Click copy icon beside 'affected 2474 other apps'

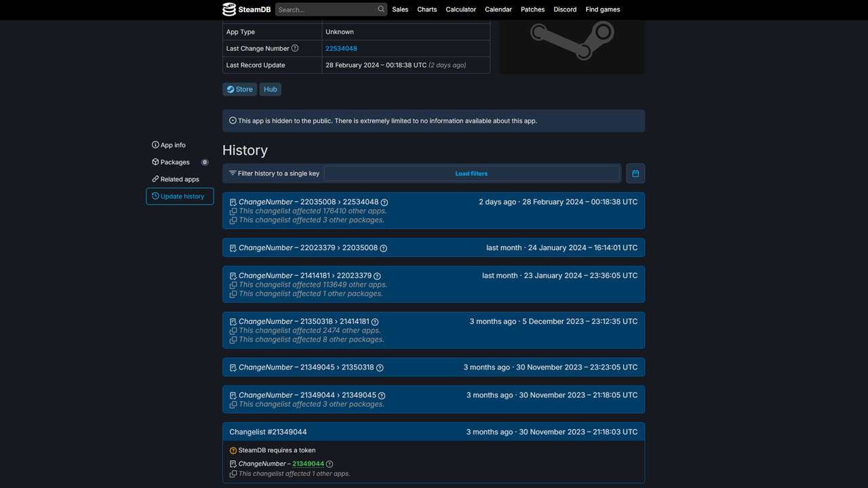(233, 331)
